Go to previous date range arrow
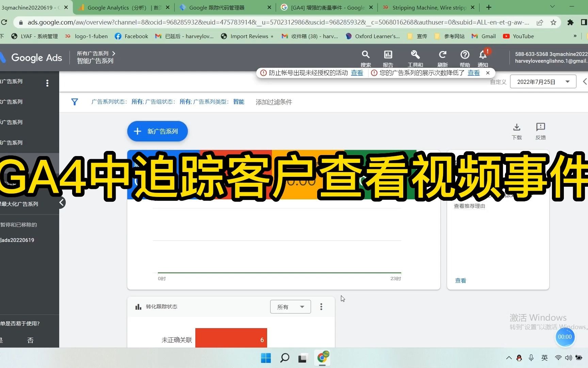 click(x=585, y=82)
